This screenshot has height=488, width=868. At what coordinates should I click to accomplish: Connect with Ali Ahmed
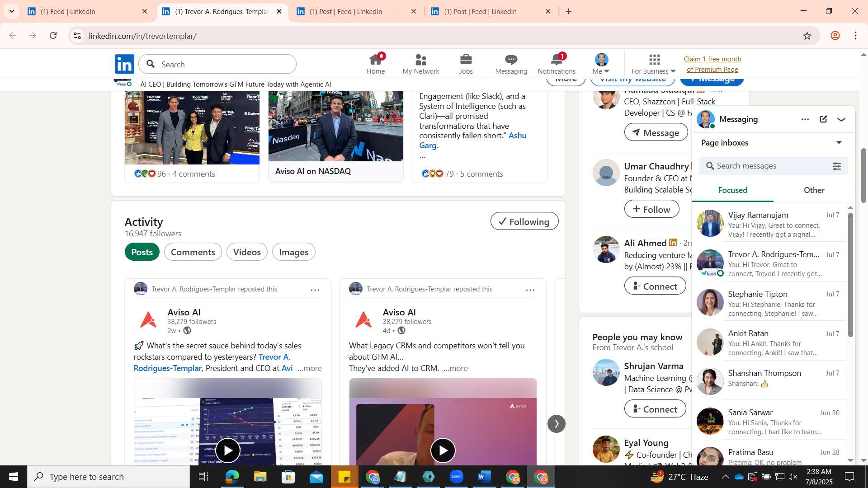click(655, 286)
